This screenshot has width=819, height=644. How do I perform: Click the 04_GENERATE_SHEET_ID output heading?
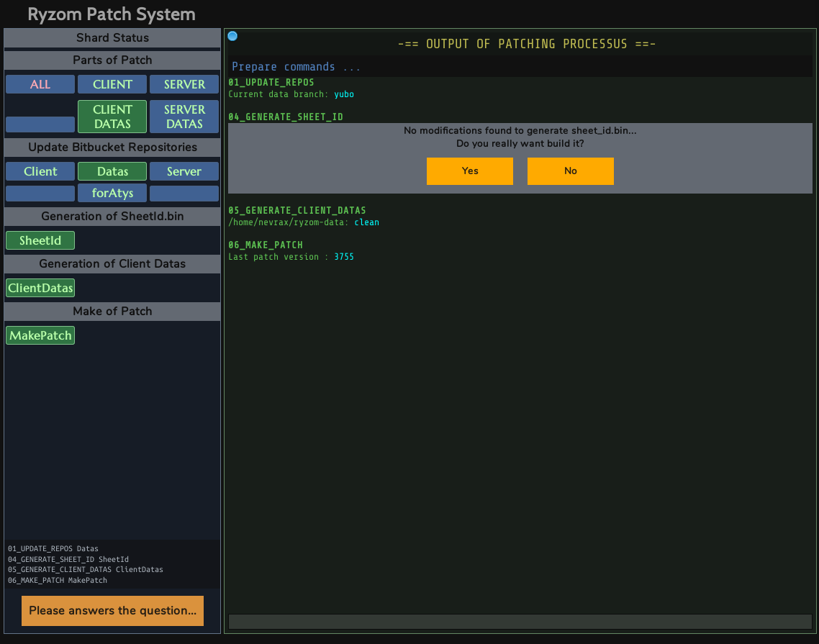pyautogui.click(x=286, y=117)
